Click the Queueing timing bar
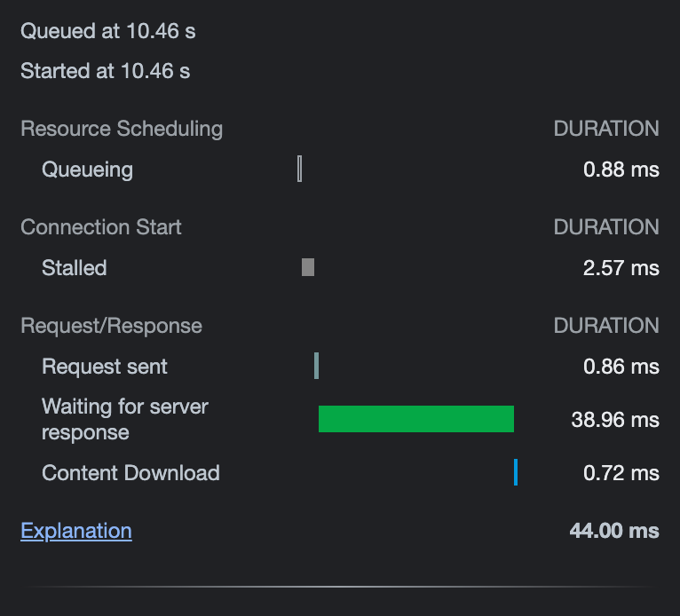 [x=300, y=169]
